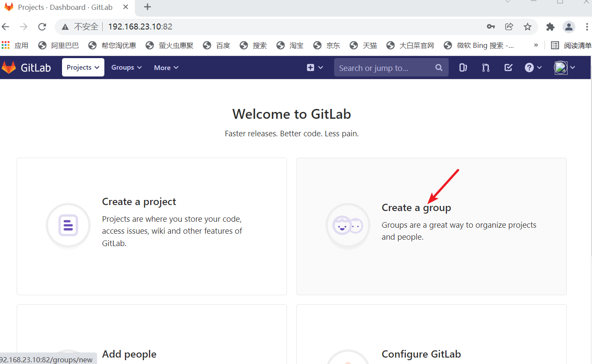Click the not-secure warning icon
The width and height of the screenshot is (592, 364).
(x=65, y=27)
